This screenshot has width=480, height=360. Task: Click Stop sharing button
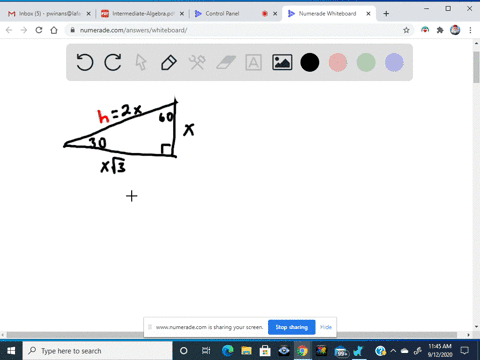[x=292, y=327]
